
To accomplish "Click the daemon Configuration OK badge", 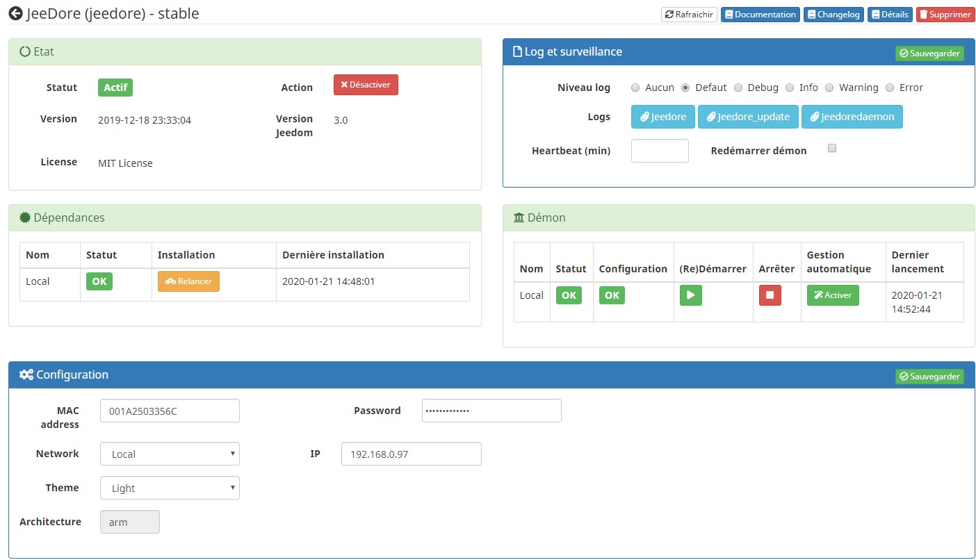I will (x=612, y=295).
